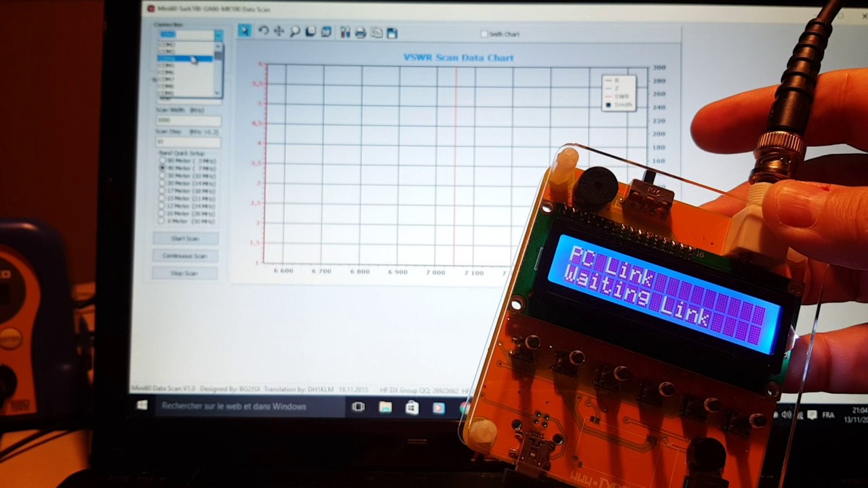Choose the highlighted COM port entry
This screenshot has height=488, width=868.
pos(185,59)
